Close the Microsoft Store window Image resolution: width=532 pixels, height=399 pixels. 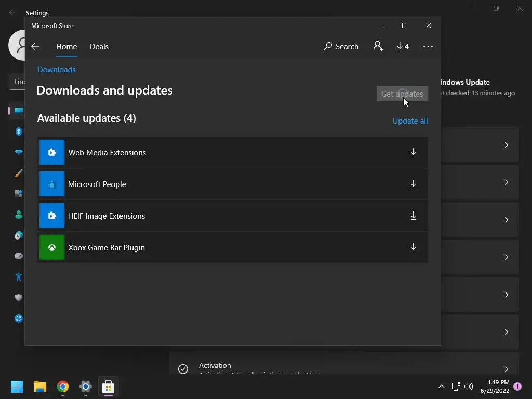(429, 25)
